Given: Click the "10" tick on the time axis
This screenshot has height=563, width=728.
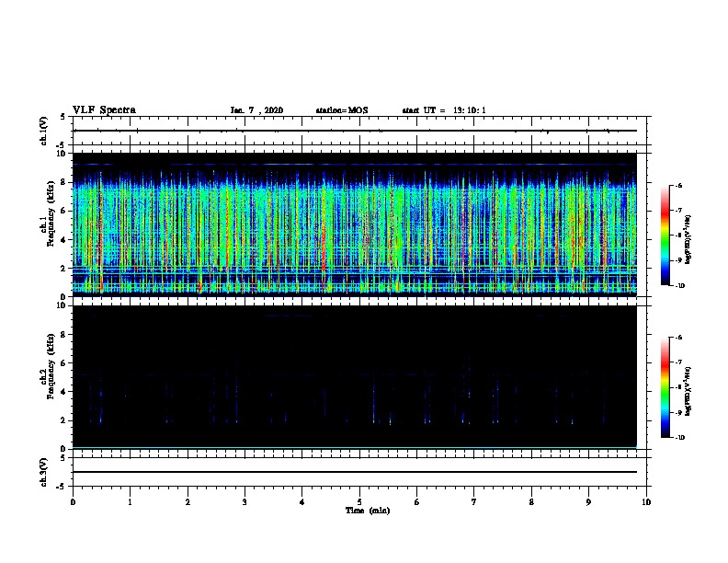Looking at the screenshot, I should (646, 502).
